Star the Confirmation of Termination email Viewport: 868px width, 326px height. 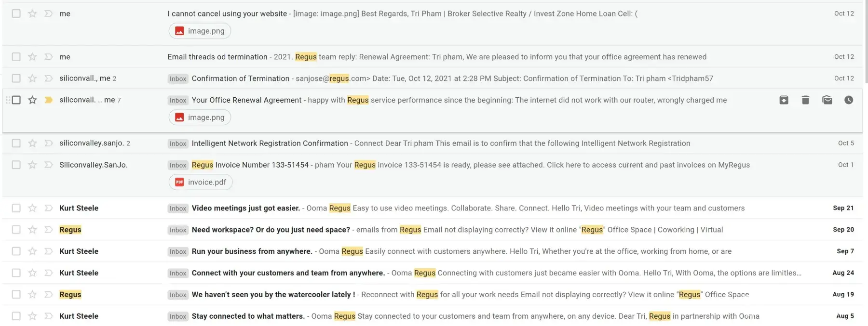point(32,78)
